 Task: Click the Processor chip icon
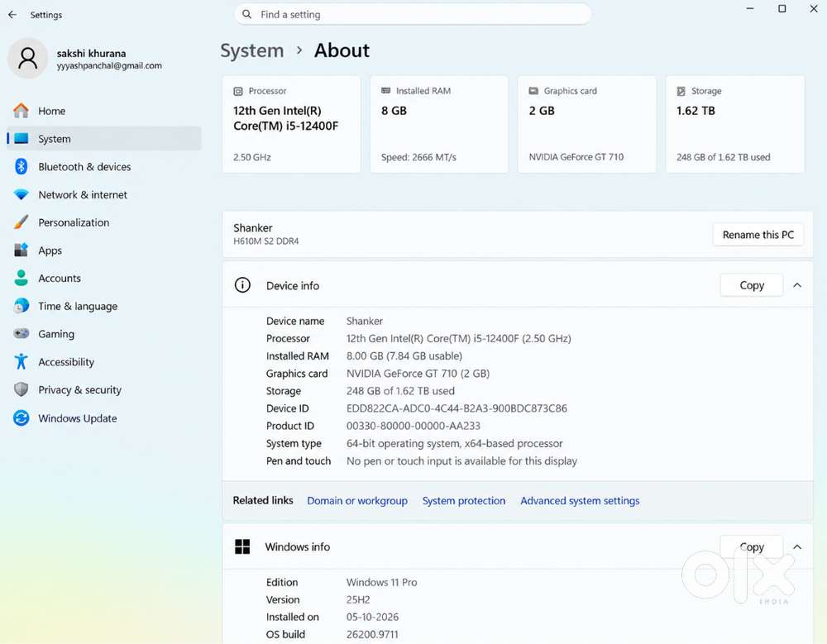click(238, 91)
